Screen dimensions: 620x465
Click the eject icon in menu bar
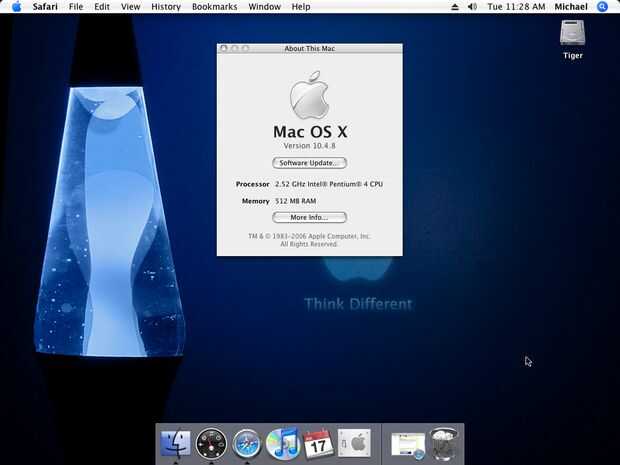[x=455, y=7]
